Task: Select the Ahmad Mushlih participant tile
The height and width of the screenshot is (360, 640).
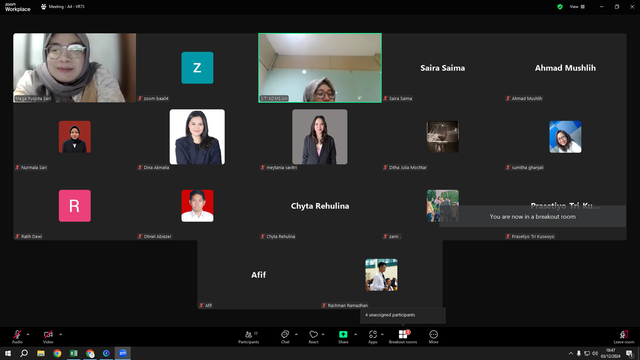Action: pyautogui.click(x=565, y=68)
